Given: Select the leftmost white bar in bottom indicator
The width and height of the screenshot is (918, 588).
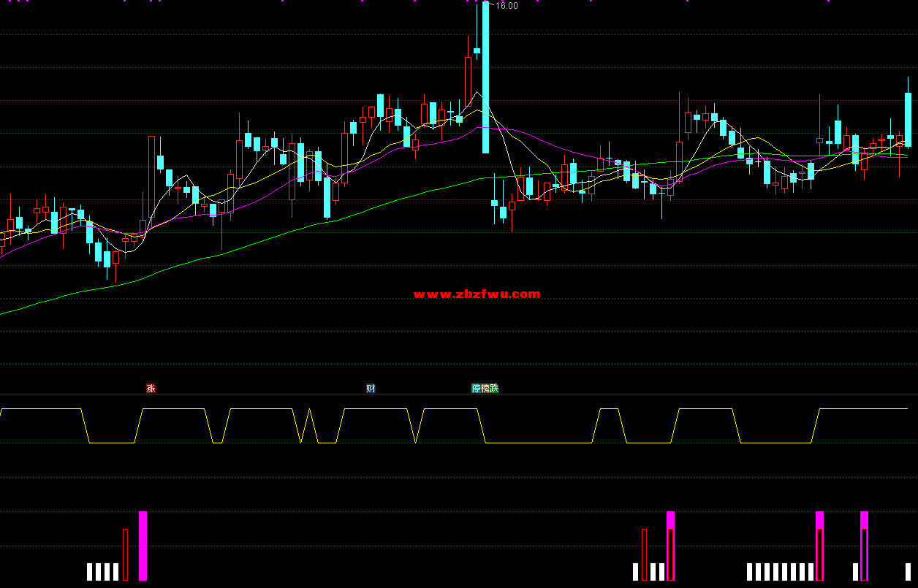Looking at the screenshot, I should pyautogui.click(x=90, y=571).
